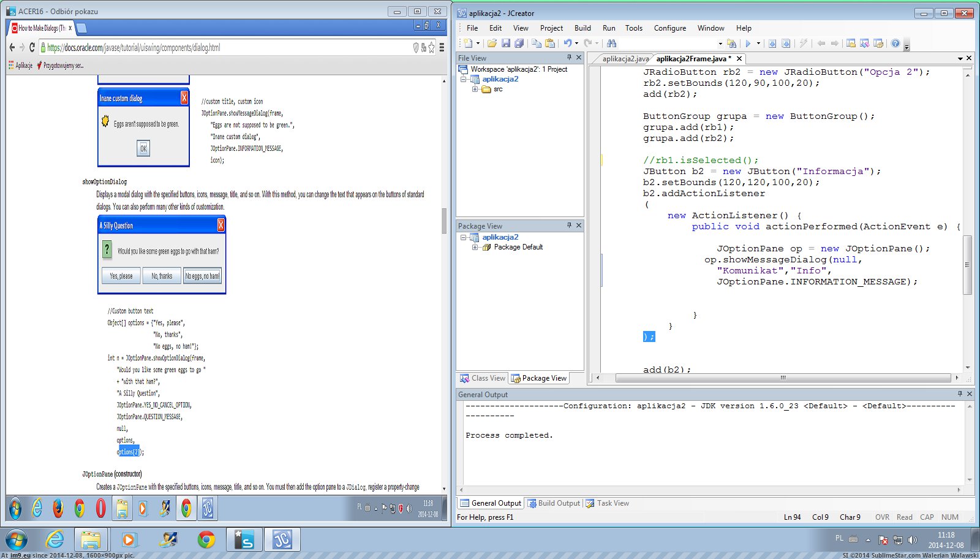Open the Aplikacje bookmark in the browser

coord(20,65)
